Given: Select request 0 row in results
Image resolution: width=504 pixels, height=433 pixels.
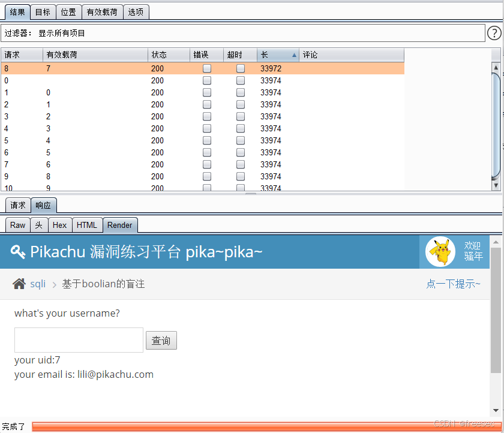Looking at the screenshot, I should 203,80.
